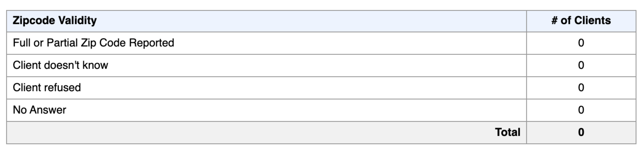Click the Total row label

tap(508, 133)
